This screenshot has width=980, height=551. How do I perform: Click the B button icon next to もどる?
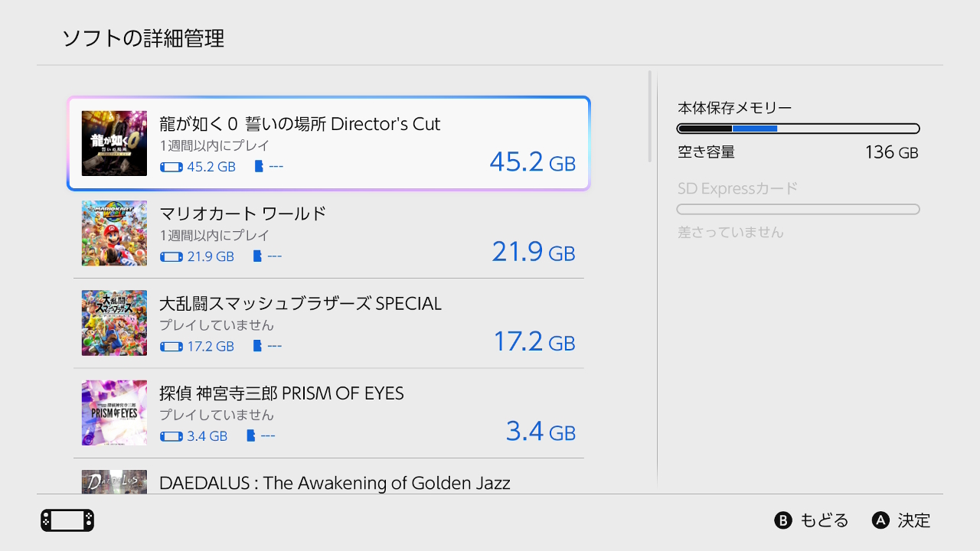pyautogui.click(x=783, y=521)
